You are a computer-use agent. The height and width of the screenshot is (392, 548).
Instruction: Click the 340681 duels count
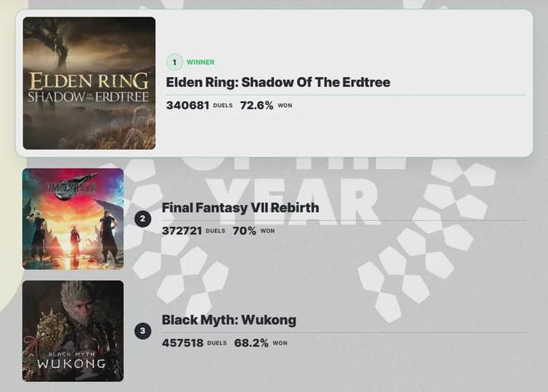188,105
